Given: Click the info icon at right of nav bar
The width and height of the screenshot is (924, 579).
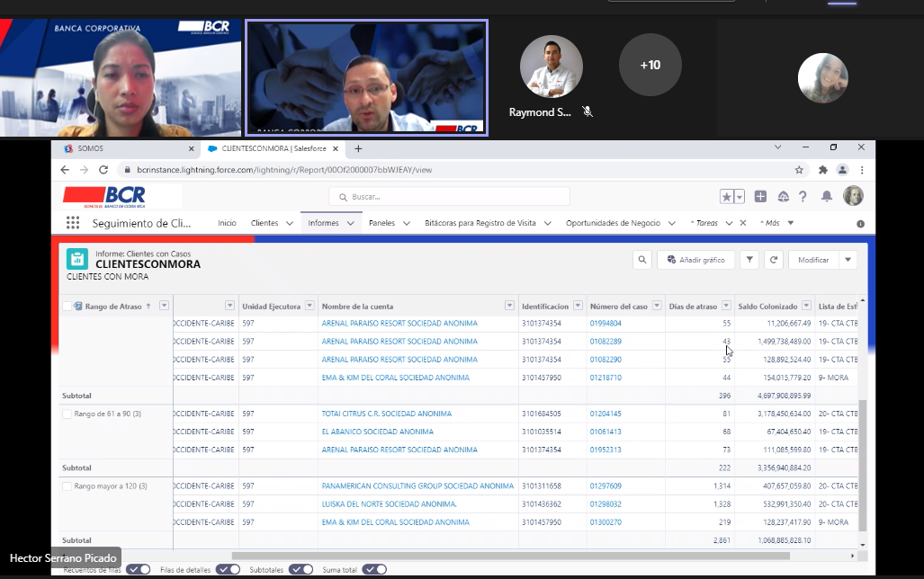Looking at the screenshot, I should point(860,224).
